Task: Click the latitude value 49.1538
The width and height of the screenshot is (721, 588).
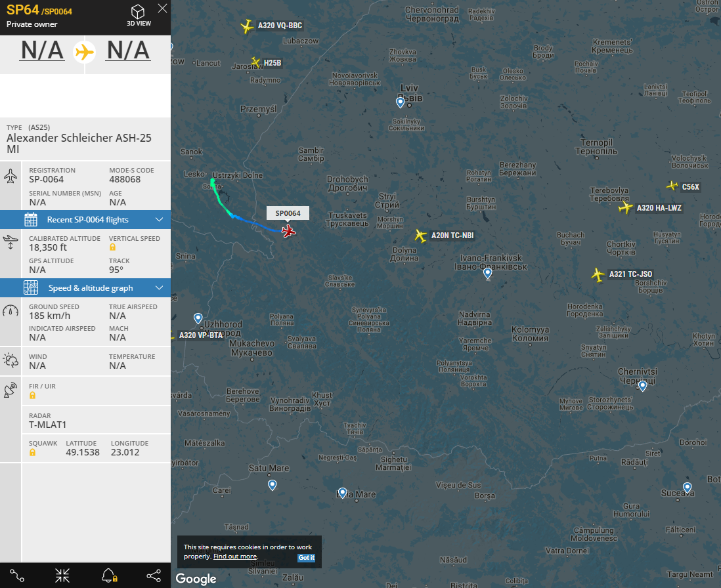Action: pyautogui.click(x=83, y=453)
